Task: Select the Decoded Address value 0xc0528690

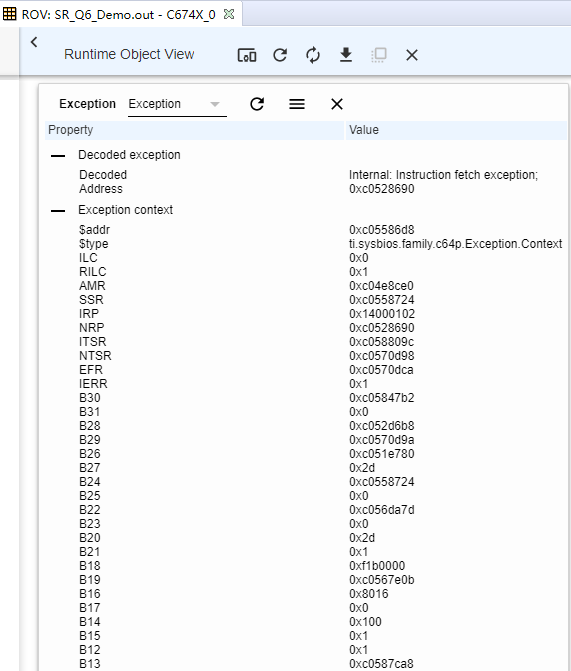Action: pyautogui.click(x=381, y=189)
